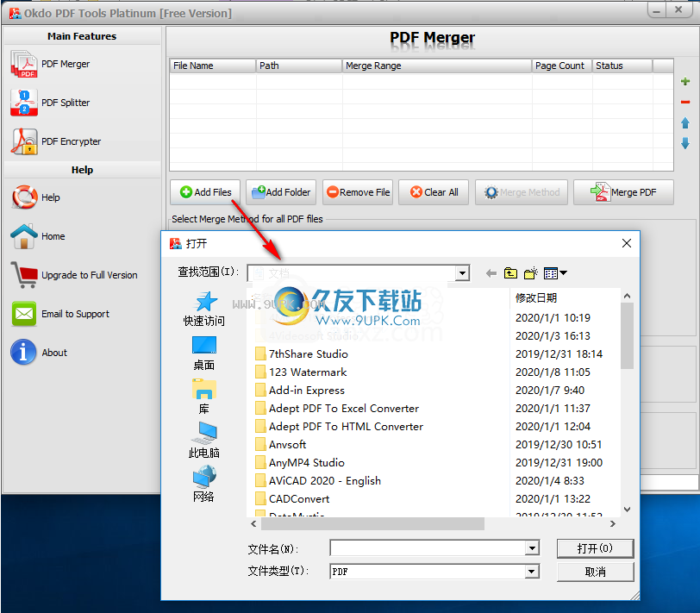Viewport: 700px width, 613px height.
Task: Click the 取消 cancel button
Action: click(x=595, y=572)
